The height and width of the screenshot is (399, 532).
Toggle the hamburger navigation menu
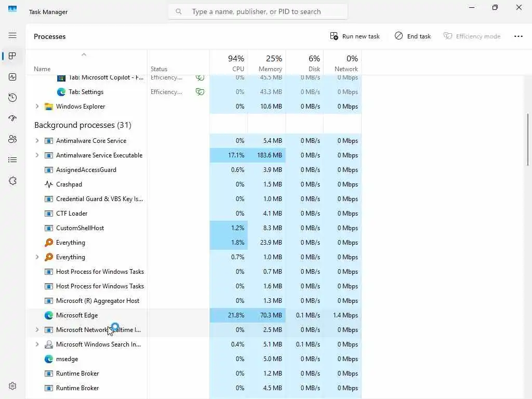12,35
